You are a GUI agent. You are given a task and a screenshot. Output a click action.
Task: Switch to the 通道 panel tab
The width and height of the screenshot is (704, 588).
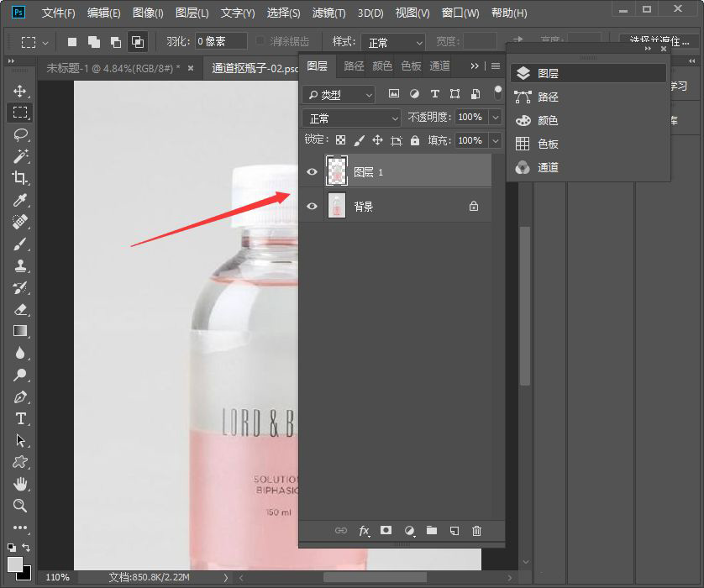439,66
